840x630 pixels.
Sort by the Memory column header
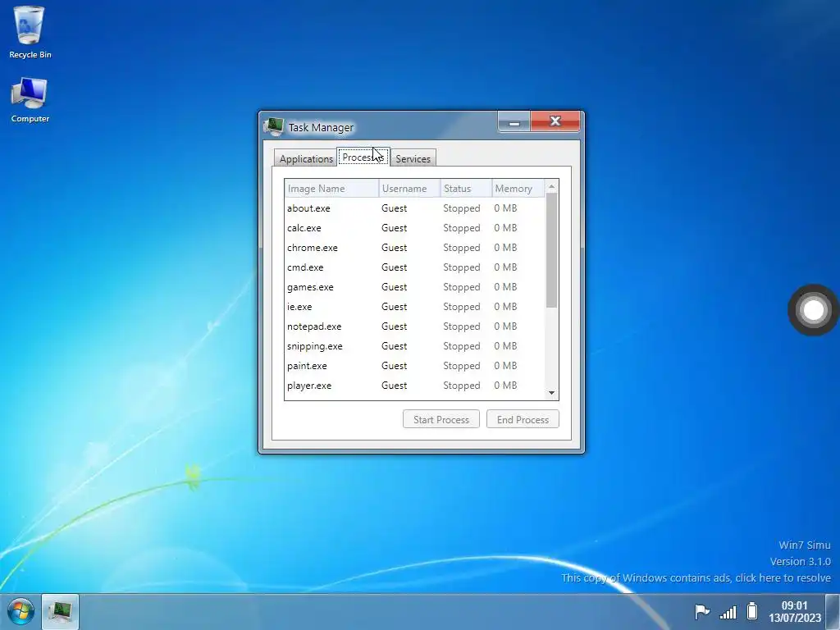518,189
